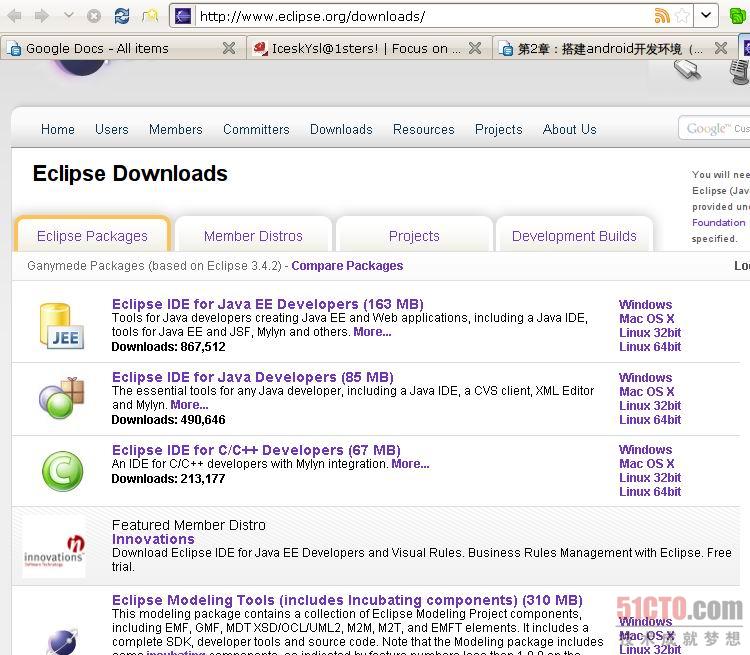Click the Java Developers package icon

pos(62,398)
